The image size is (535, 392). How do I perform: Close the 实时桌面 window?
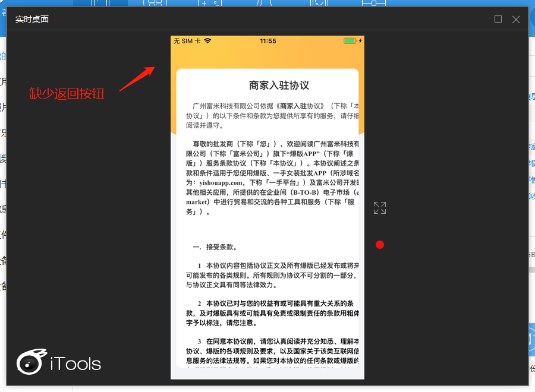tap(516, 20)
